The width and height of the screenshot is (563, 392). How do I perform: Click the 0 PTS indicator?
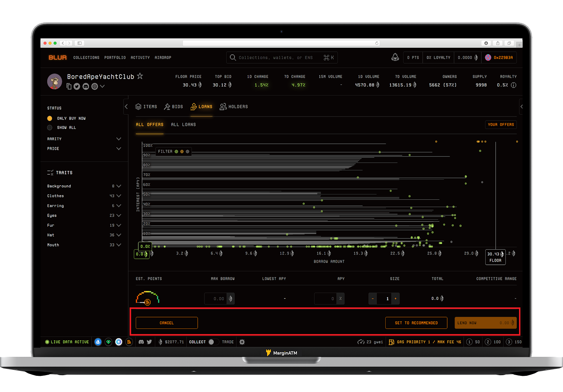(x=413, y=58)
